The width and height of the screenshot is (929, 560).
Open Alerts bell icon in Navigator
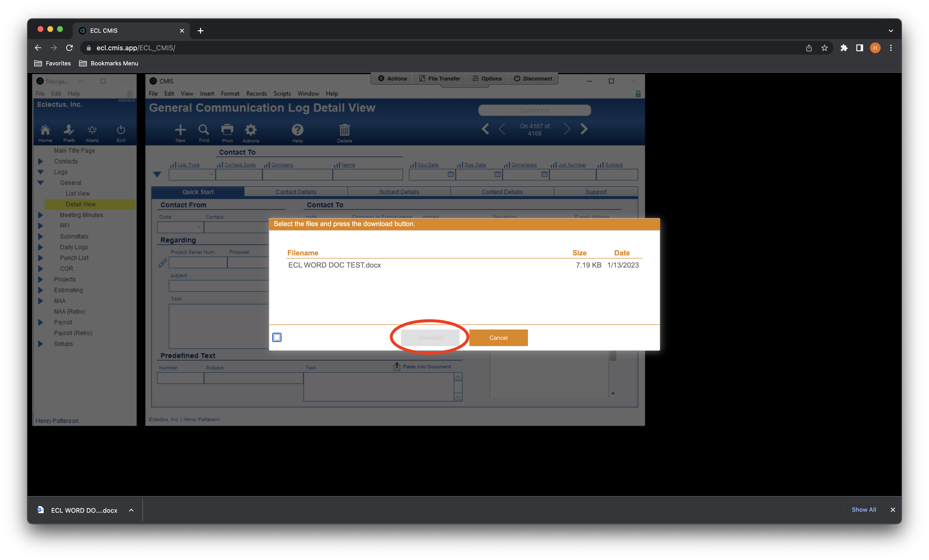[92, 130]
